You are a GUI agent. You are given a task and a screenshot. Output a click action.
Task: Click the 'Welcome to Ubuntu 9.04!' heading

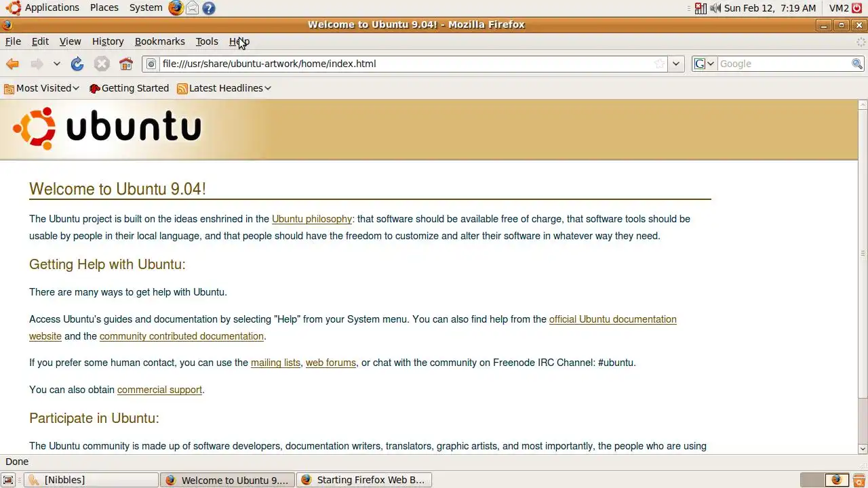tap(117, 189)
